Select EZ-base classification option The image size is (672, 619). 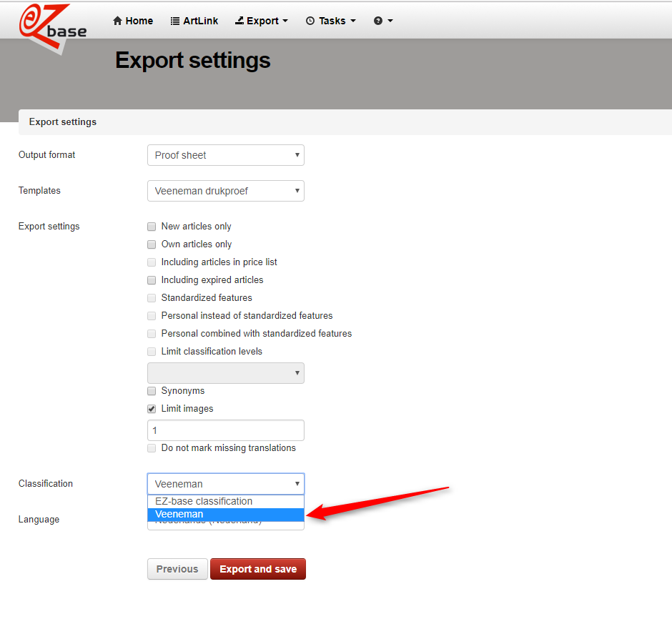pos(226,502)
